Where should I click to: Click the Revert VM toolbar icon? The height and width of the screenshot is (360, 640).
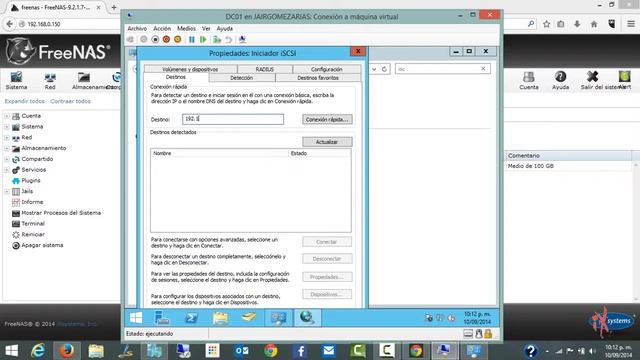click(x=229, y=40)
